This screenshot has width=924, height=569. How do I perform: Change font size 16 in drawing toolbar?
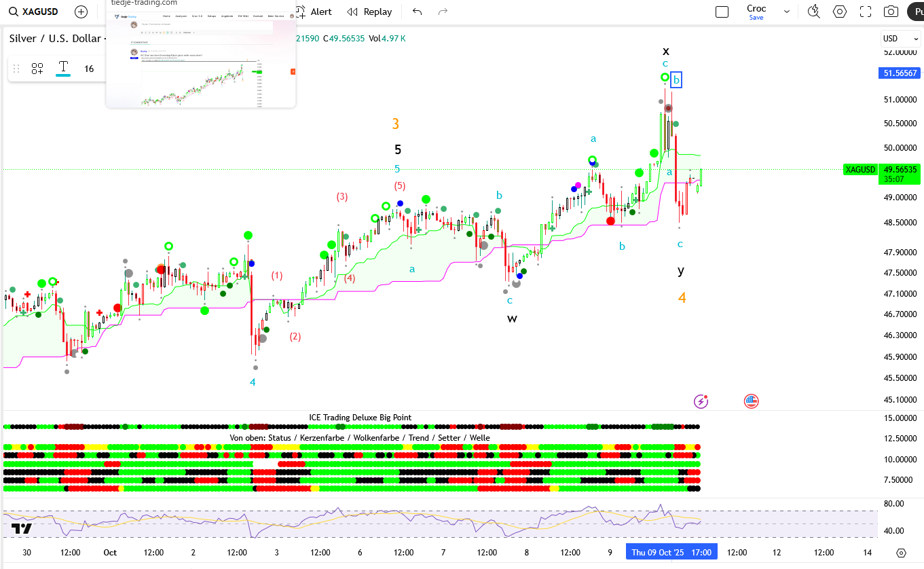point(89,69)
